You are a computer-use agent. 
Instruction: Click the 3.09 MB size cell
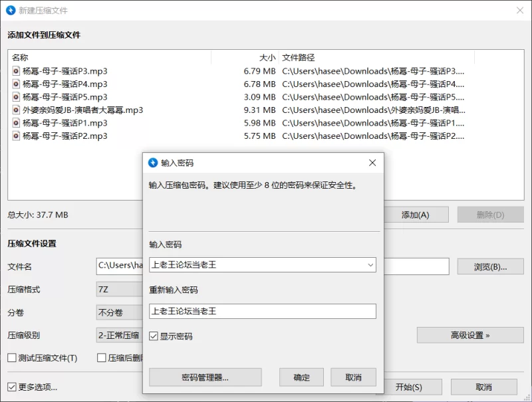259,97
